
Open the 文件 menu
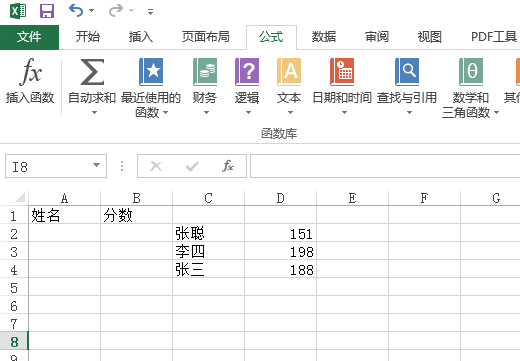(29, 37)
